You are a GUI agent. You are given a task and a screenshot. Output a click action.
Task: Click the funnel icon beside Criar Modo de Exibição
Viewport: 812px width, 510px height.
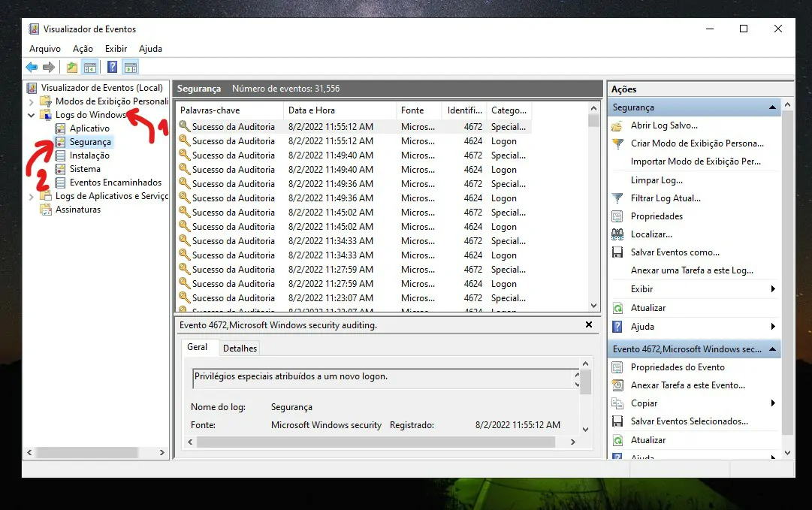617,143
